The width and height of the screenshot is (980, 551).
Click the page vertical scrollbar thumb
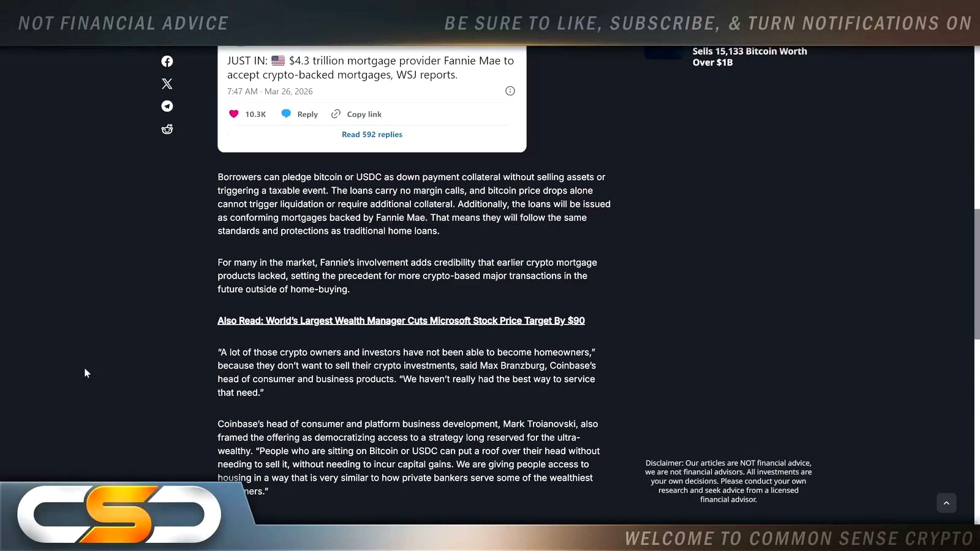[977, 274]
